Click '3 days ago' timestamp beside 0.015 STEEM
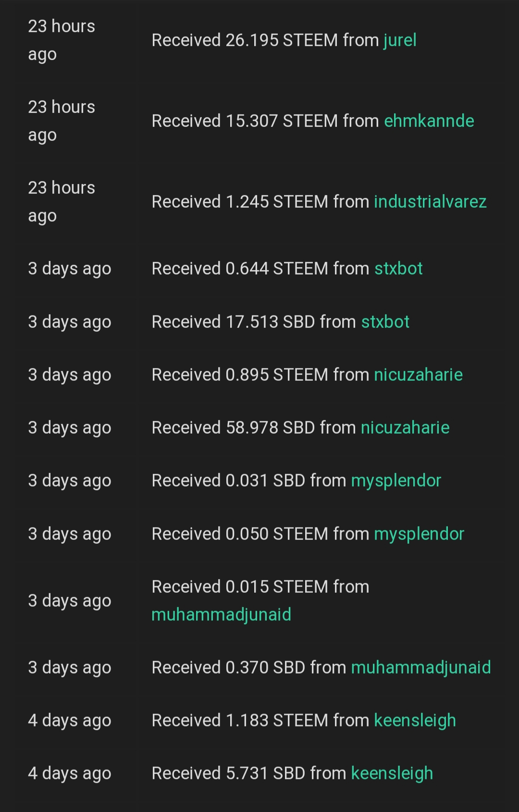Screen dimensions: 519x812 point(70,601)
